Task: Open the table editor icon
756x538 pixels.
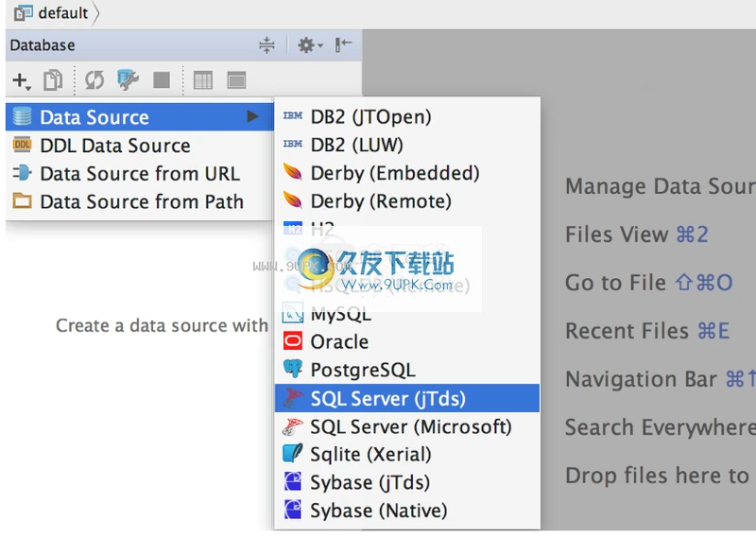Action: pyautogui.click(x=203, y=80)
